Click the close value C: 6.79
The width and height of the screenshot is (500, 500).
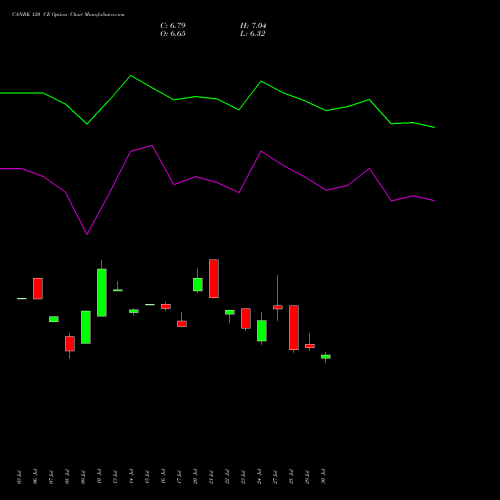[173, 26]
